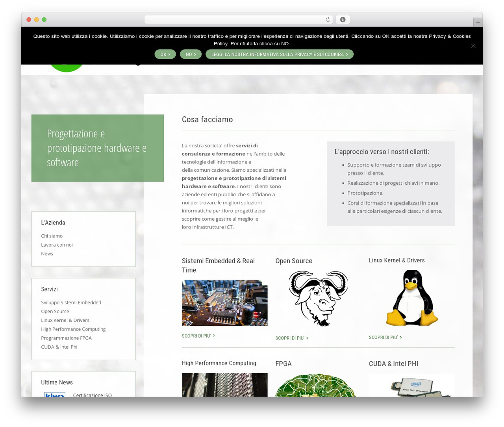Dismiss the cookie banner with the X icon
The height and width of the screenshot is (427, 504).
coord(473,46)
